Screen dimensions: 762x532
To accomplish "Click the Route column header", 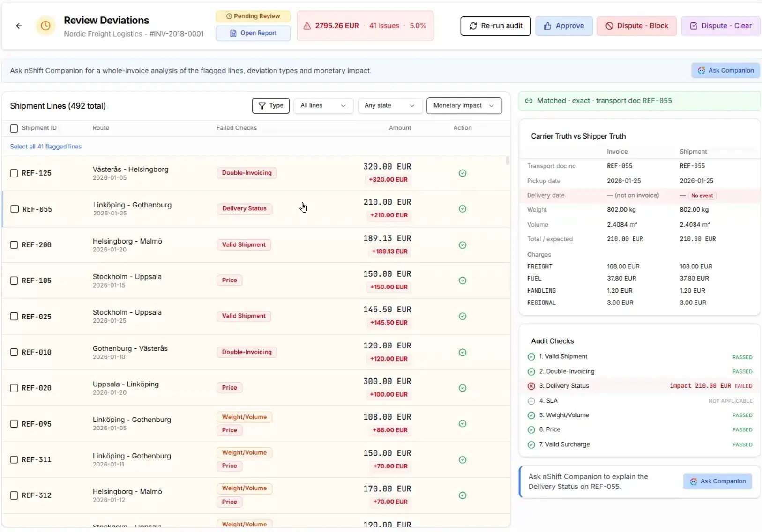I will [x=101, y=128].
